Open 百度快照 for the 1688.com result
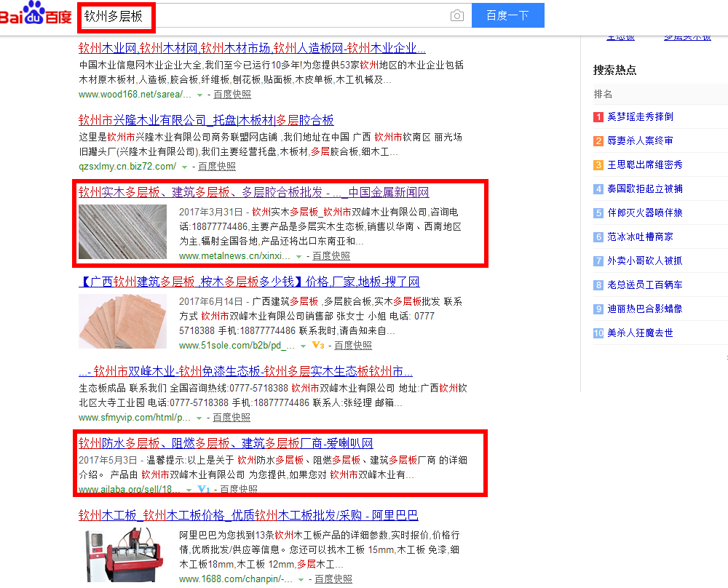728x588 pixels. (x=333, y=579)
